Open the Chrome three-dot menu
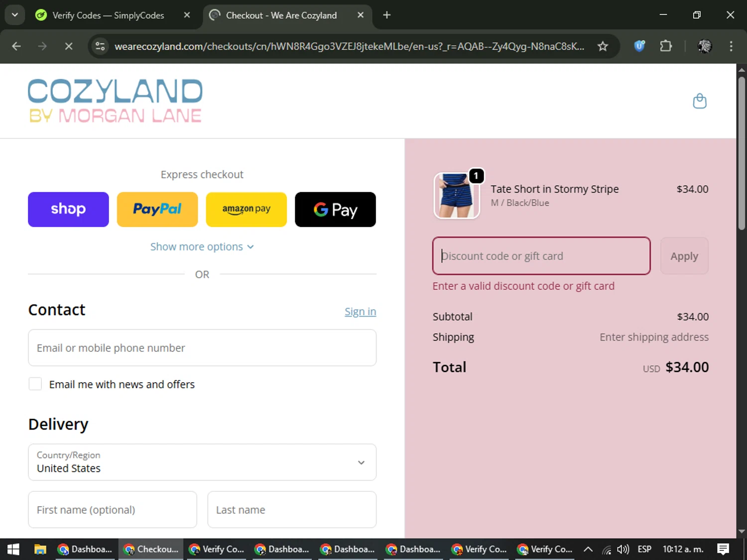Image resolution: width=747 pixels, height=560 pixels. tap(731, 46)
